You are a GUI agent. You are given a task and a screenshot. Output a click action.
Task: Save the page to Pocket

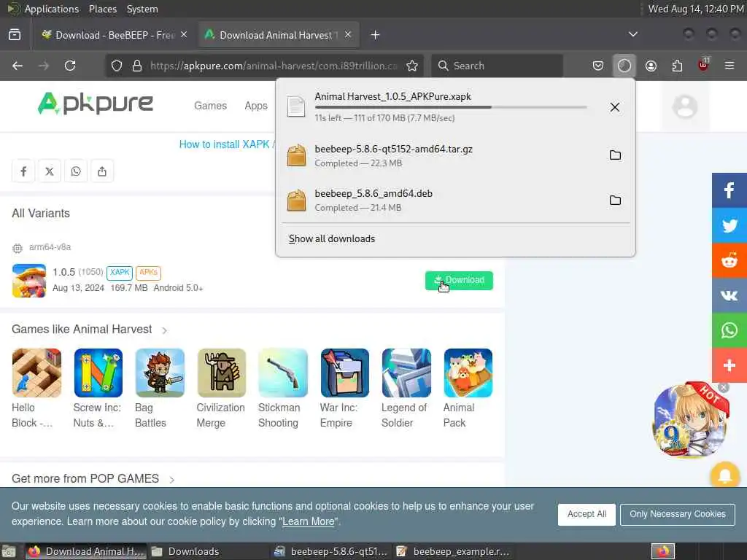tap(598, 66)
